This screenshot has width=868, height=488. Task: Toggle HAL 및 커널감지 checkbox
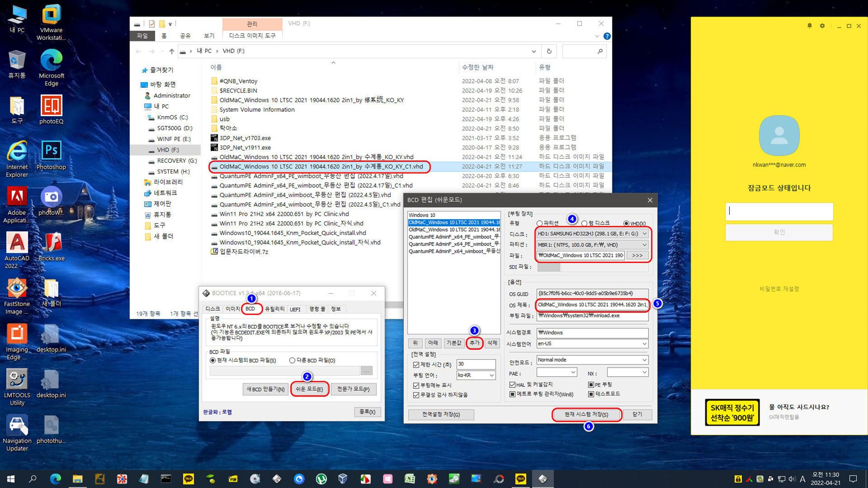513,384
